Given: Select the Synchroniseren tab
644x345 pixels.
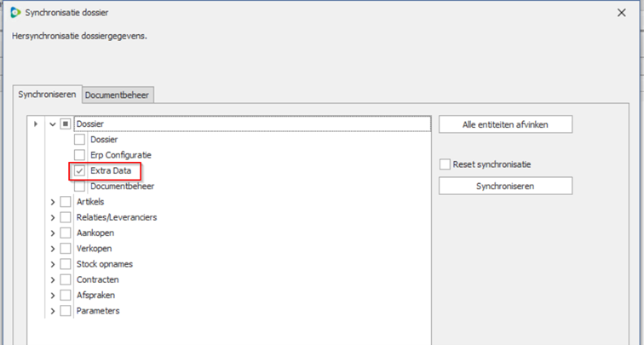Looking at the screenshot, I should pos(47,95).
